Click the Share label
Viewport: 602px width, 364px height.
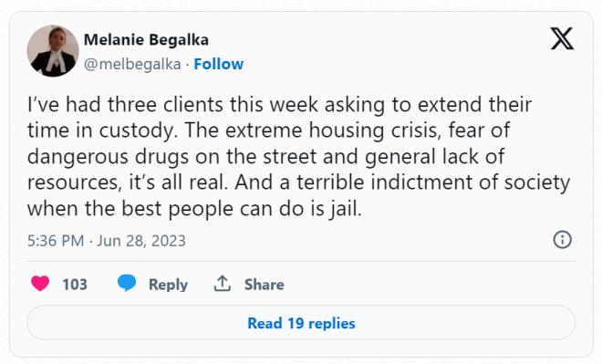(265, 285)
